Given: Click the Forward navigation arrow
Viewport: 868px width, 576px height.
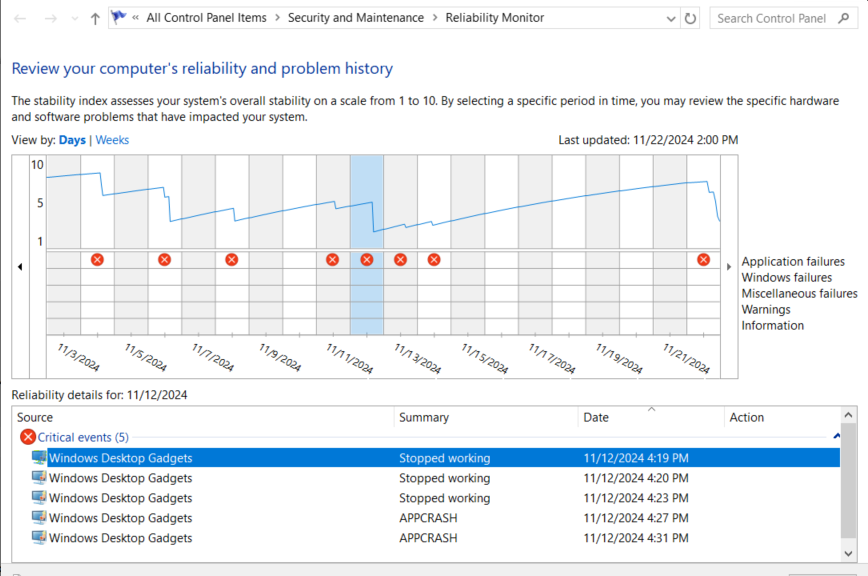Looking at the screenshot, I should (x=50, y=19).
